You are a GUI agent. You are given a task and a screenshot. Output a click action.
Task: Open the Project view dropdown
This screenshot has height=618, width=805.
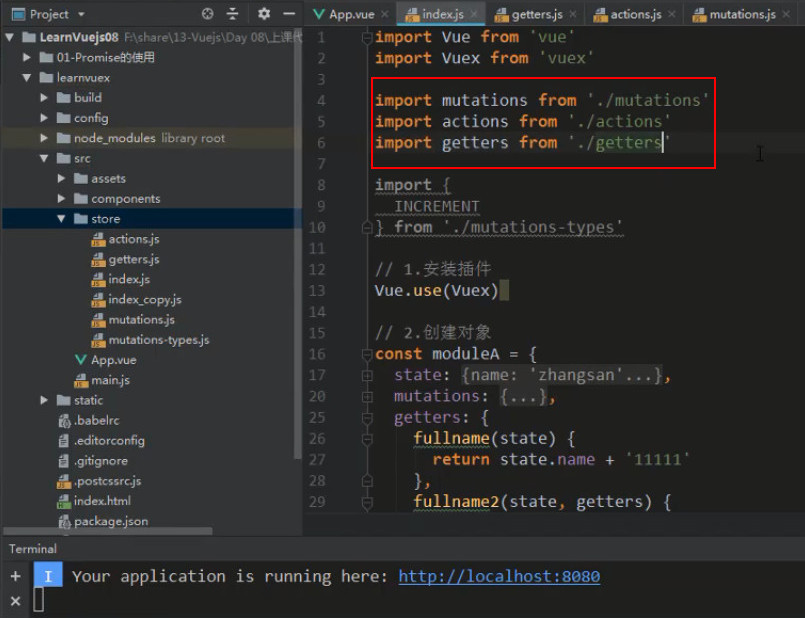point(81,14)
